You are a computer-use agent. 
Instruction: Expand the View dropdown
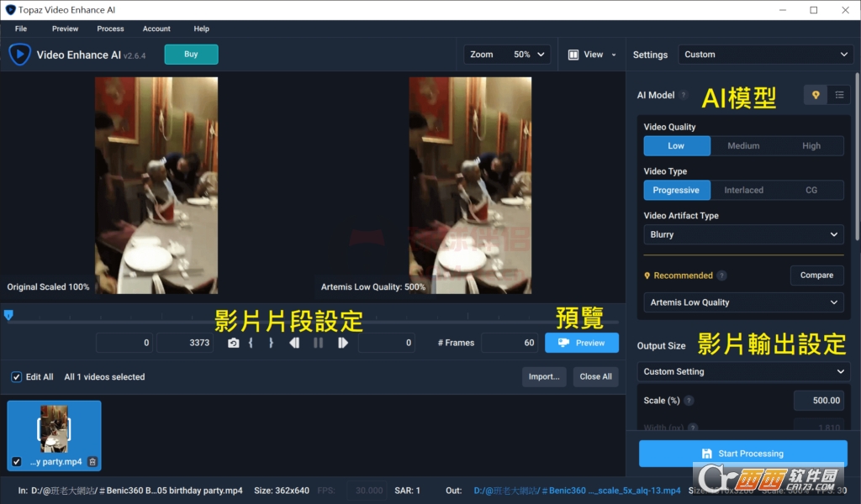pyautogui.click(x=593, y=55)
